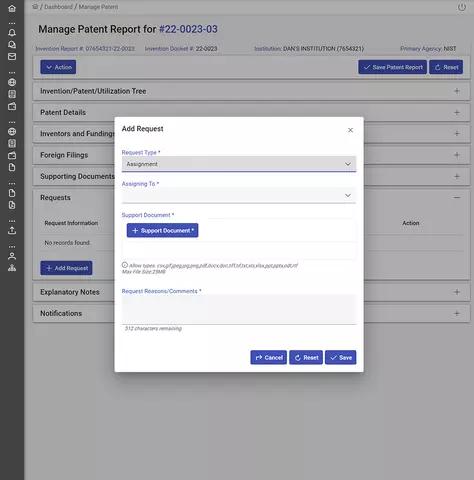Click the Reset button beside Save Patent Report

(446, 67)
